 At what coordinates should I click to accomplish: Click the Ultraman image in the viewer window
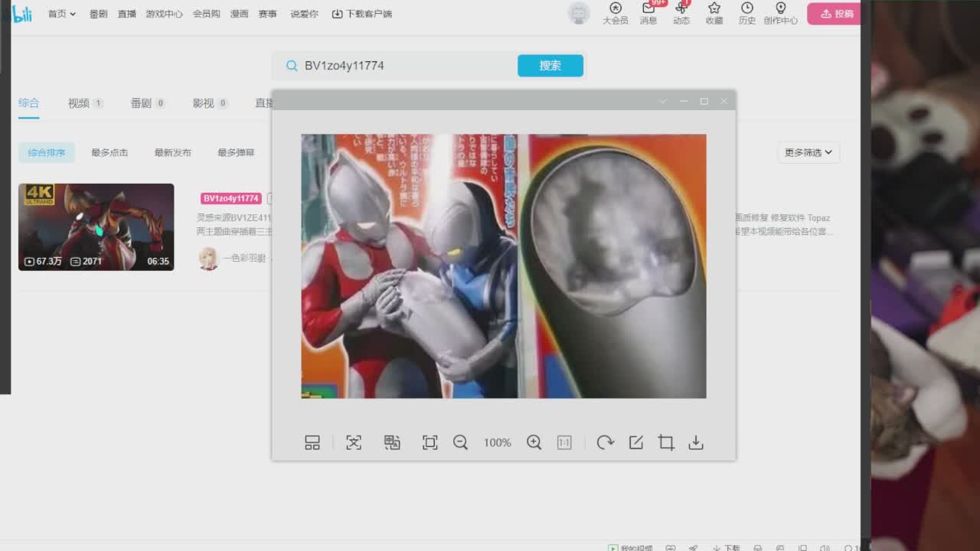point(504,266)
